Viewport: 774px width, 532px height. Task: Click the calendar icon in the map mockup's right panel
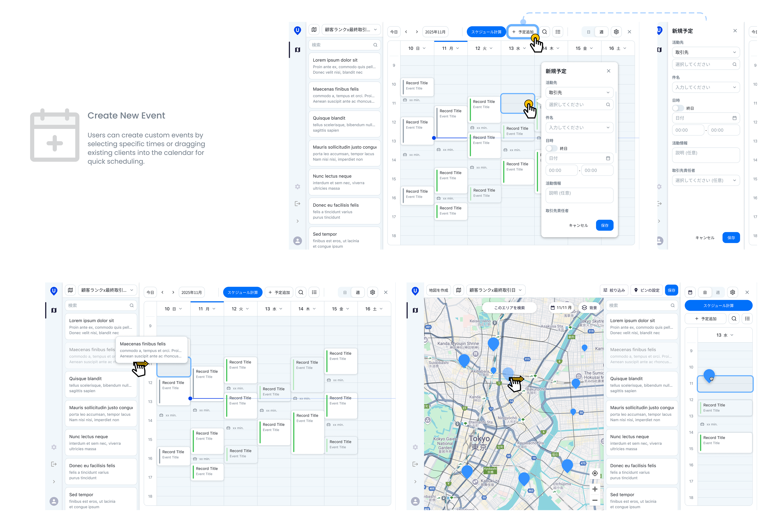690,292
